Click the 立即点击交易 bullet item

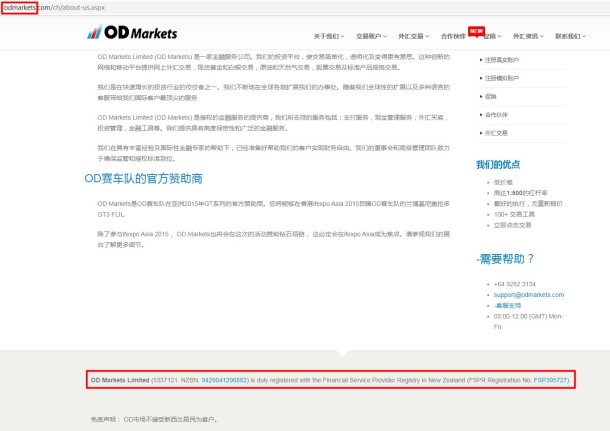(x=512, y=225)
